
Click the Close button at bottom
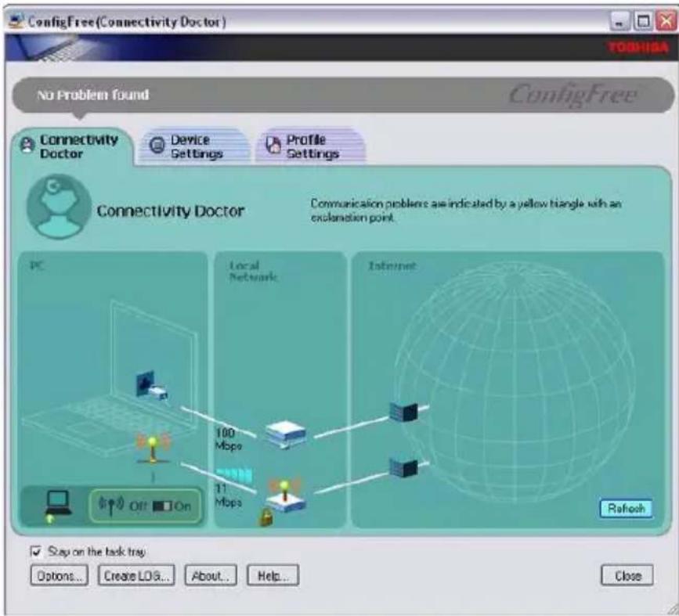point(627,576)
